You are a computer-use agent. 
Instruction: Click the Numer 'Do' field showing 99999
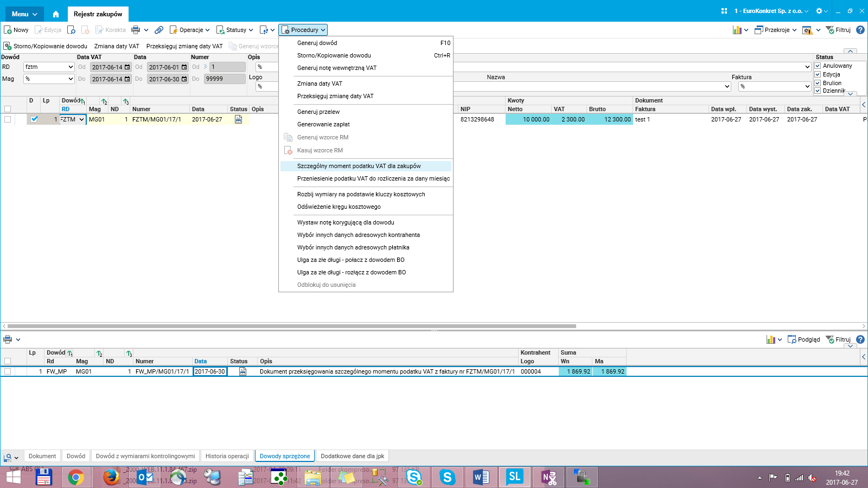[225, 79]
